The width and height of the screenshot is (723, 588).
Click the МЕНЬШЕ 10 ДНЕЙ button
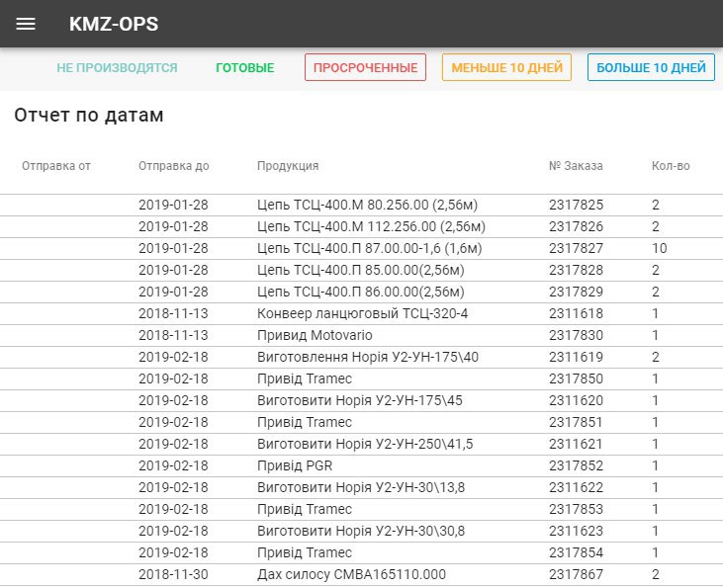tap(506, 67)
